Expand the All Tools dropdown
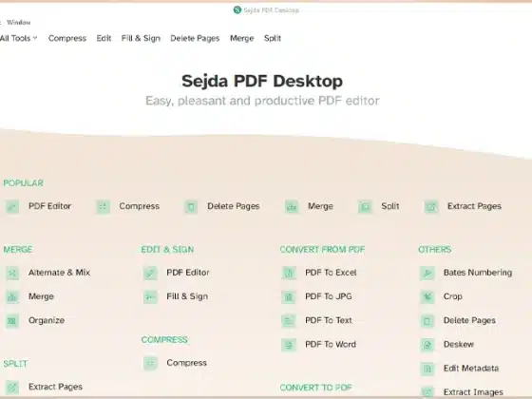Viewport: 532px width, 399px height. [19, 38]
